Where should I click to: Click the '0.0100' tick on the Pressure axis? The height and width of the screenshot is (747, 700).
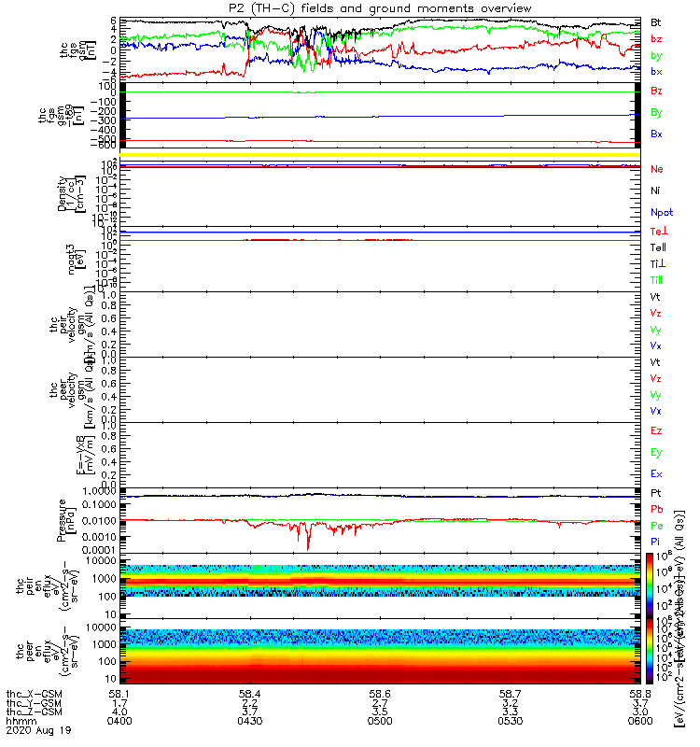click(100, 521)
